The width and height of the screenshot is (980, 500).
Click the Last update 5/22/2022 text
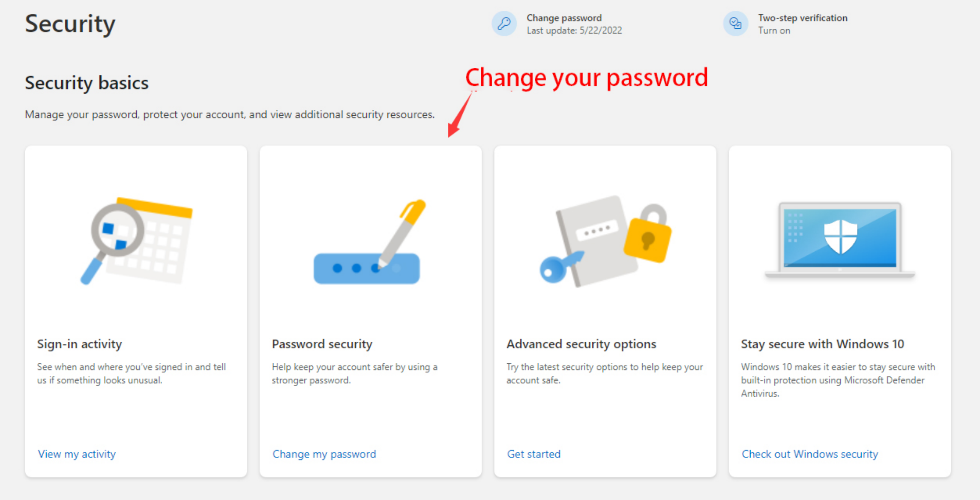tap(574, 31)
